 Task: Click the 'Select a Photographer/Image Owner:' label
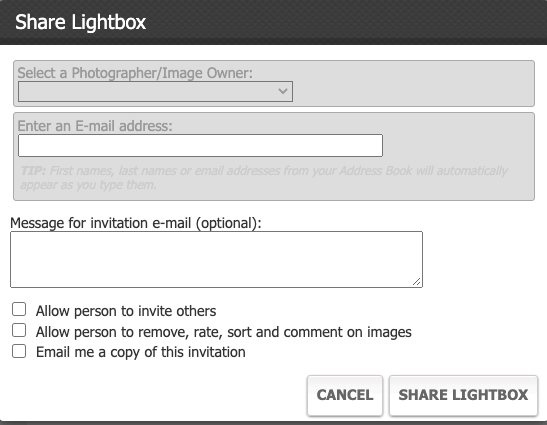click(x=135, y=73)
